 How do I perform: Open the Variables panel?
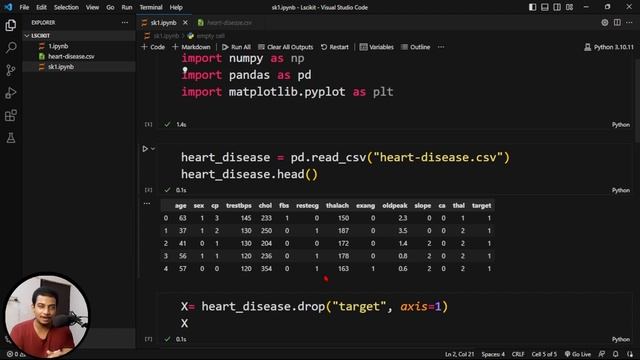pos(377,47)
